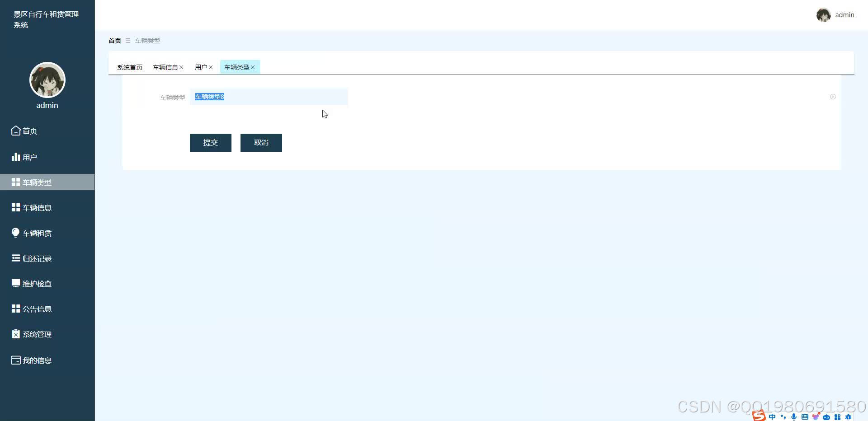Toggle the 中 Chinese input mode indicator
The width and height of the screenshot is (868, 421).
pyautogui.click(x=772, y=417)
